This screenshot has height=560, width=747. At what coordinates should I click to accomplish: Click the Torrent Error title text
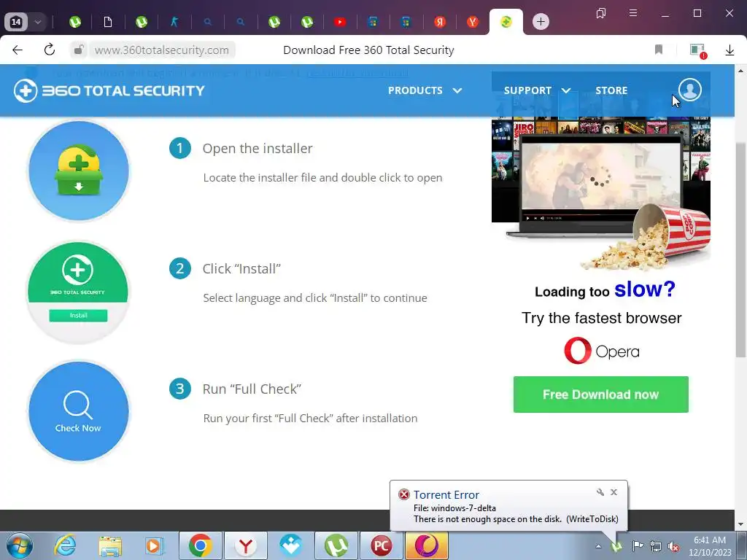(446, 495)
